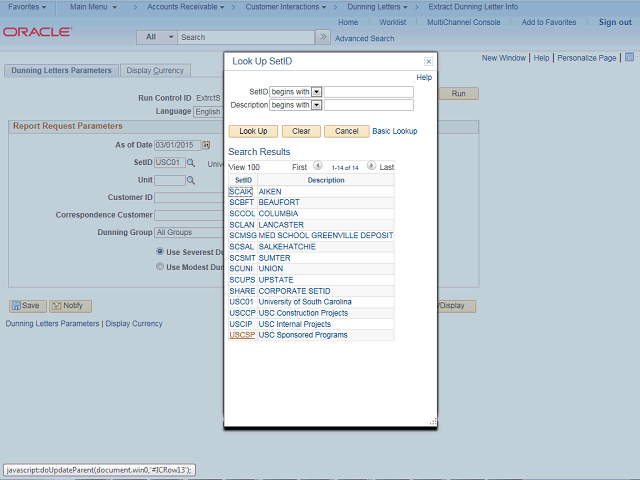This screenshot has height=480, width=640.
Task: Click the Look Up button
Action: [253, 131]
